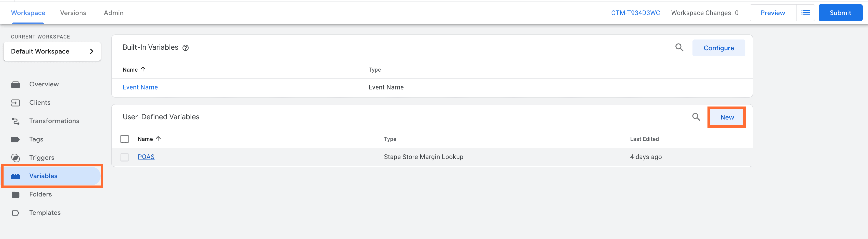This screenshot has width=868, height=239.
Task: Click the Folders sidebar icon
Action: (16, 194)
